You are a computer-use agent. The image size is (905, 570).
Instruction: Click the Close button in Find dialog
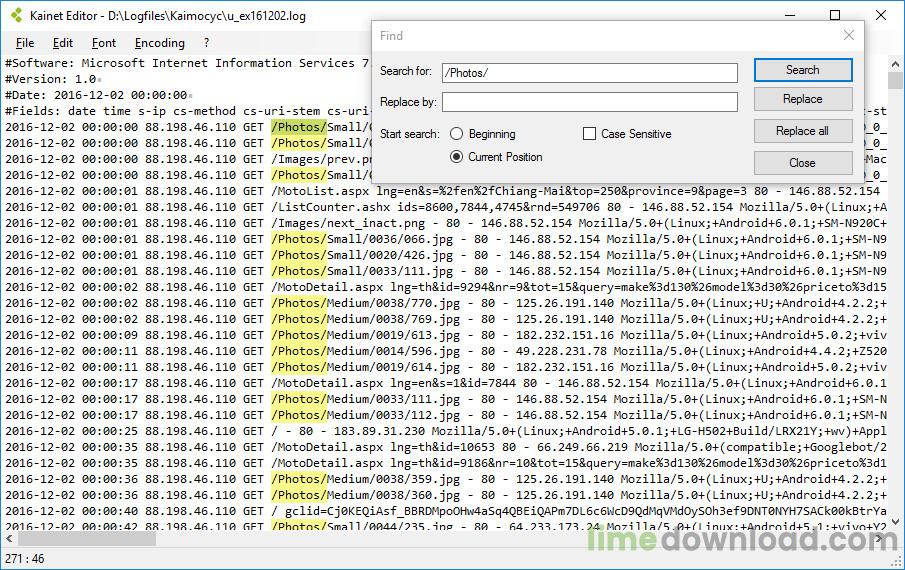[x=803, y=163]
